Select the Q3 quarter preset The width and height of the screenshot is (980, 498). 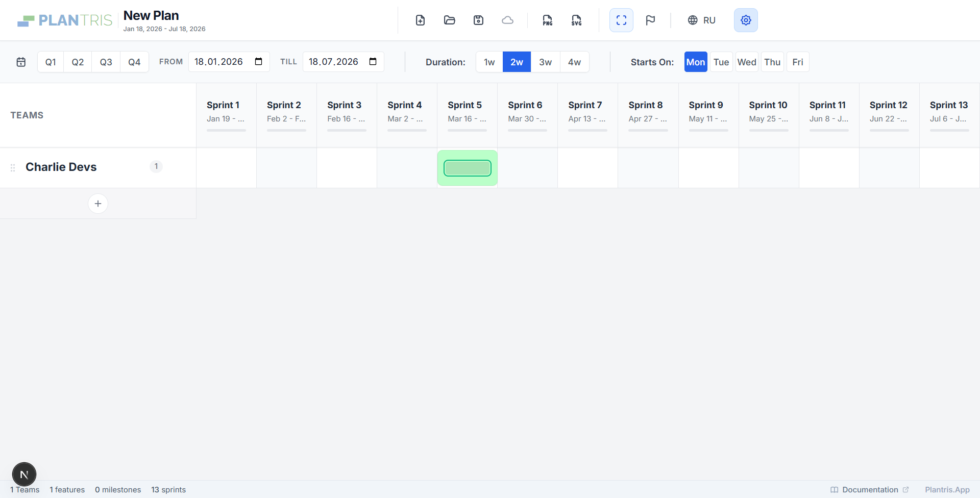click(106, 62)
